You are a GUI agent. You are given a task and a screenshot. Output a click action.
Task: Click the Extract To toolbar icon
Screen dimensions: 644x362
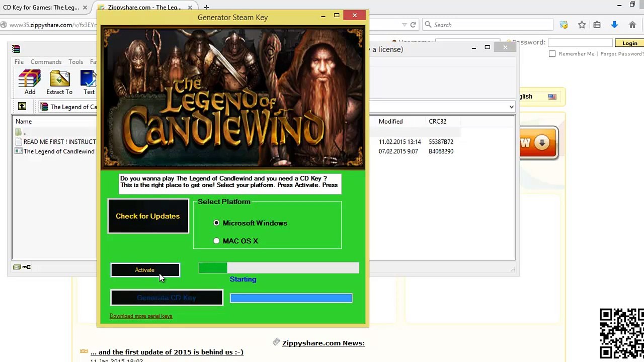click(x=59, y=79)
